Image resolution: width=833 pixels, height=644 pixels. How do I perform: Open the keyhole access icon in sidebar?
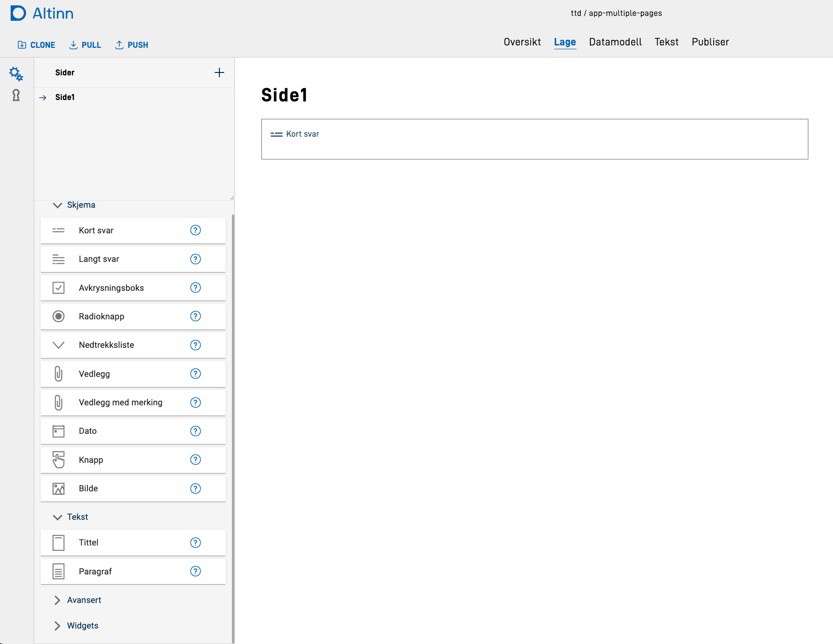click(16, 96)
